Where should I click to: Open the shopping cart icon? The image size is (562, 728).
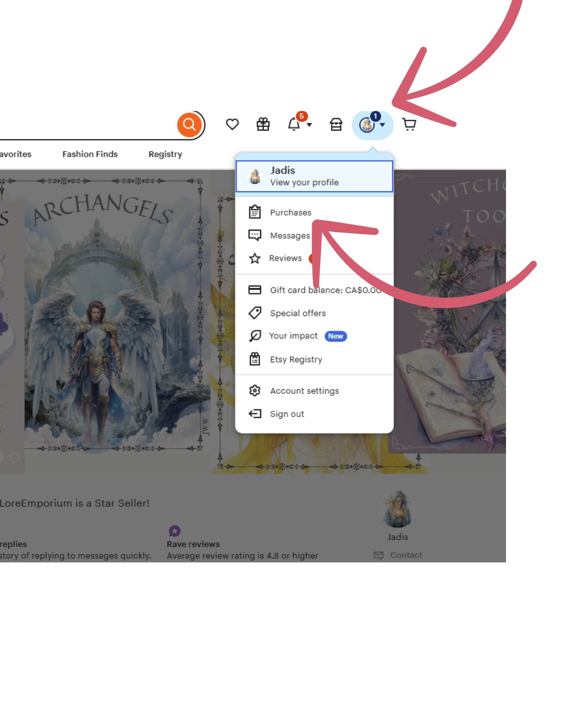410,124
